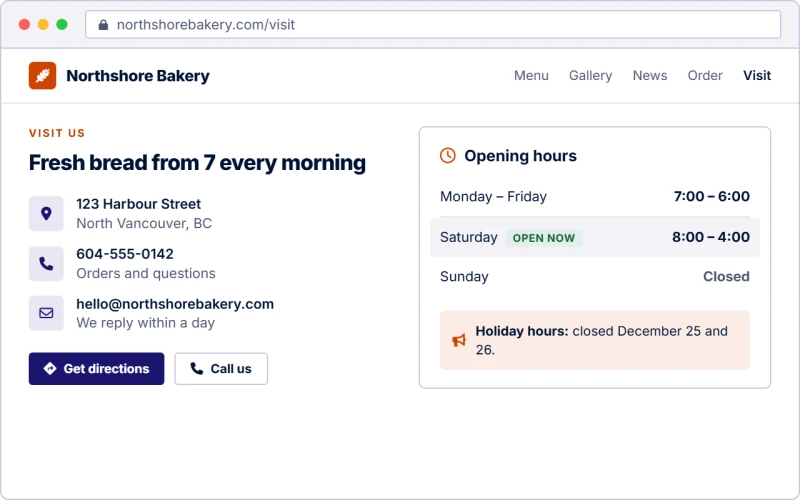800x500 pixels.
Task: Click the Monday – Friday label
Action: pos(493,196)
